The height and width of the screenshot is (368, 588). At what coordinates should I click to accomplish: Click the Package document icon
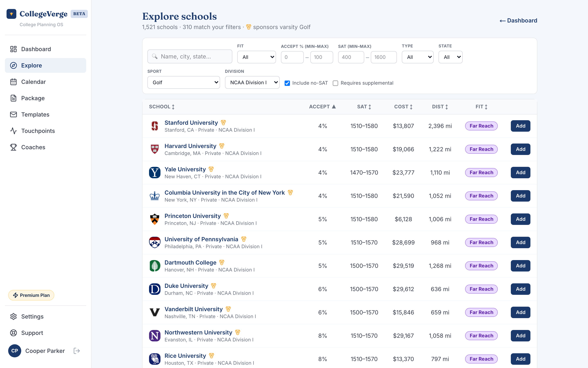[13, 98]
